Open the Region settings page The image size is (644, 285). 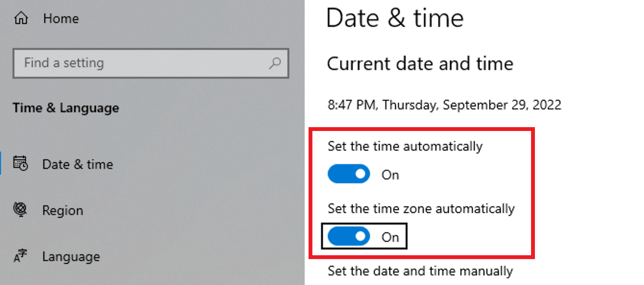[62, 210]
